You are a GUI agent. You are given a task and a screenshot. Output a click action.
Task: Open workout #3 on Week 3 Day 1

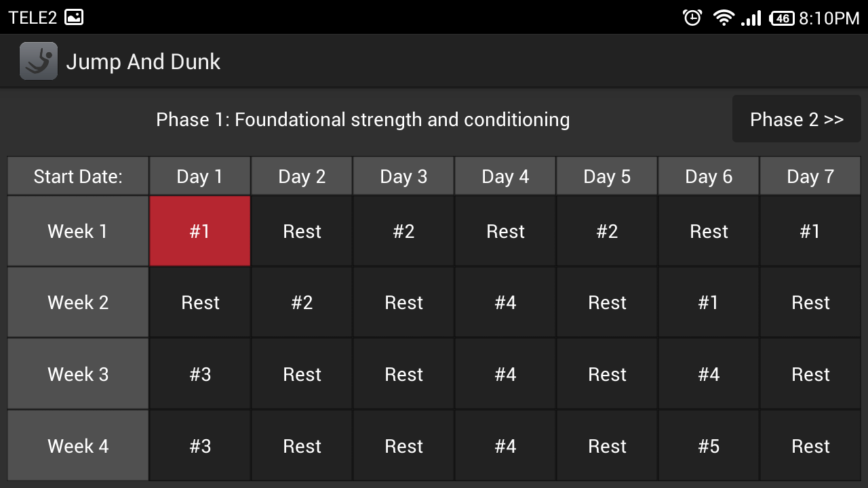(x=200, y=374)
